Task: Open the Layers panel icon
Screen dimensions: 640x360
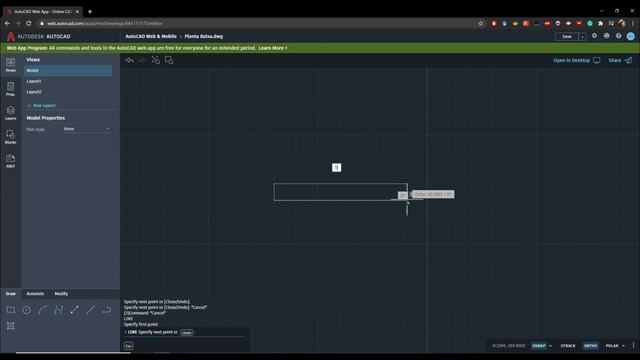Action: 11,113
